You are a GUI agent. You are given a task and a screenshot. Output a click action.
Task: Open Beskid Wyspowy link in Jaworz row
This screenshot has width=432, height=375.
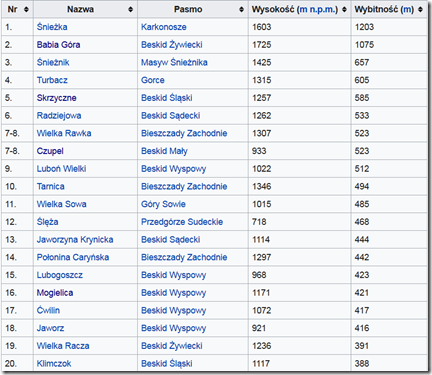coord(174,328)
